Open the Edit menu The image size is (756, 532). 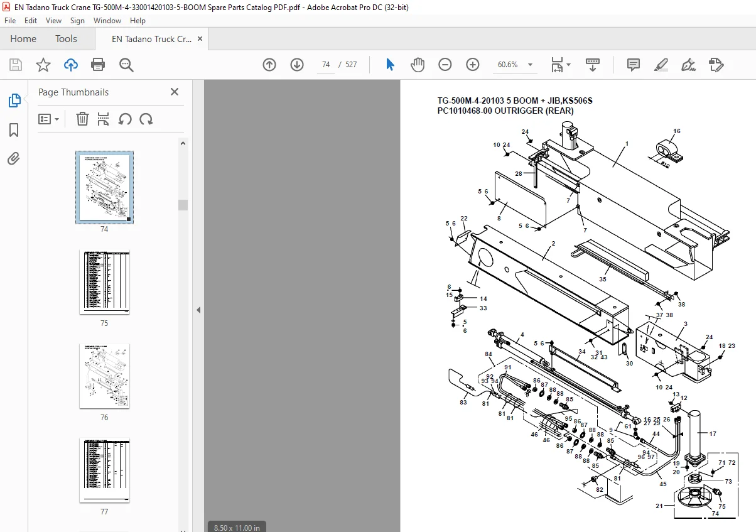(x=31, y=21)
